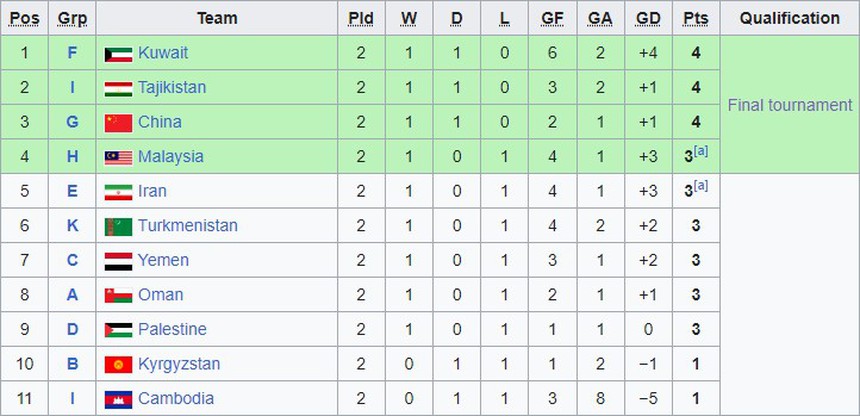This screenshot has height=416, width=860.
Task: Open Group E link in Iran row
Action: click(72, 191)
